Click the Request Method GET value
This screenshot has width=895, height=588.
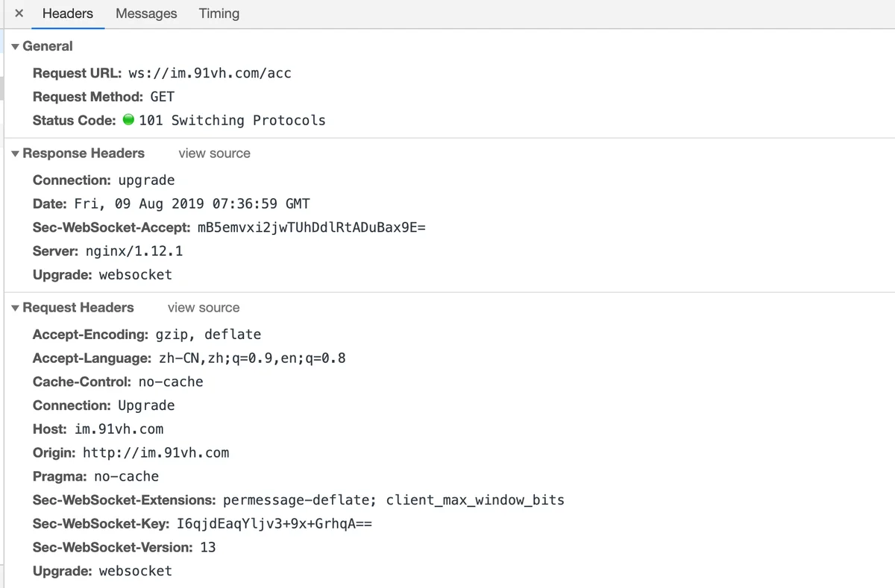[x=162, y=97]
